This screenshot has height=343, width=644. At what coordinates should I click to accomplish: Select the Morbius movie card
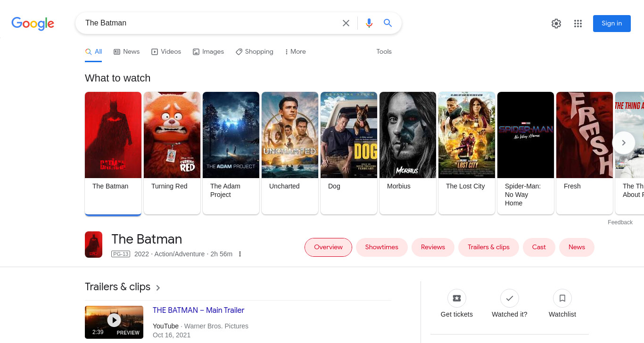coord(408,153)
